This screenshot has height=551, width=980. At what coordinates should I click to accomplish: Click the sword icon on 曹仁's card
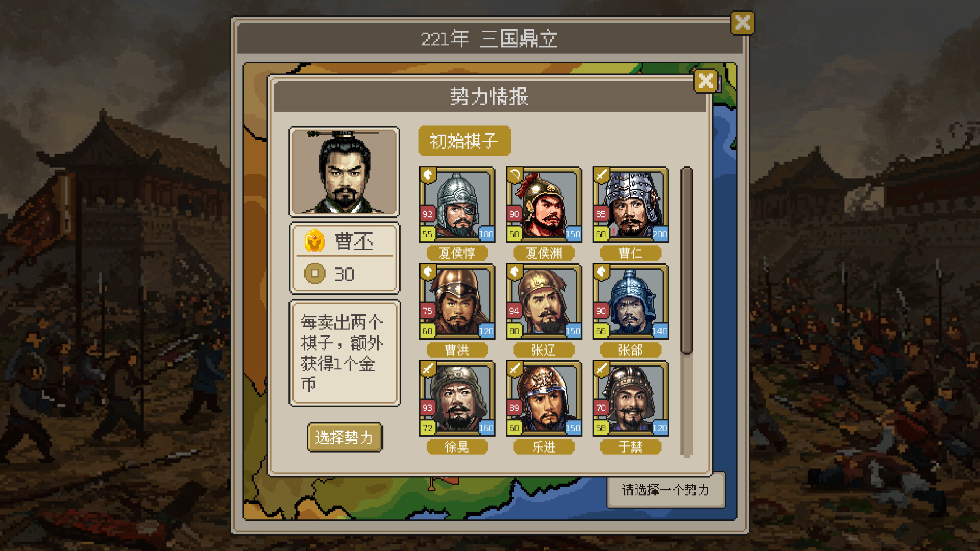[x=601, y=176]
